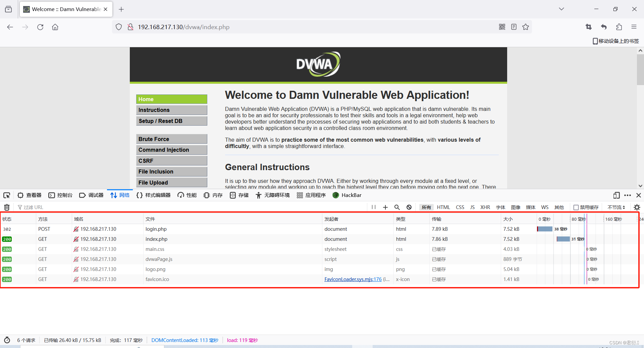Open request blocking panel

tap(409, 207)
